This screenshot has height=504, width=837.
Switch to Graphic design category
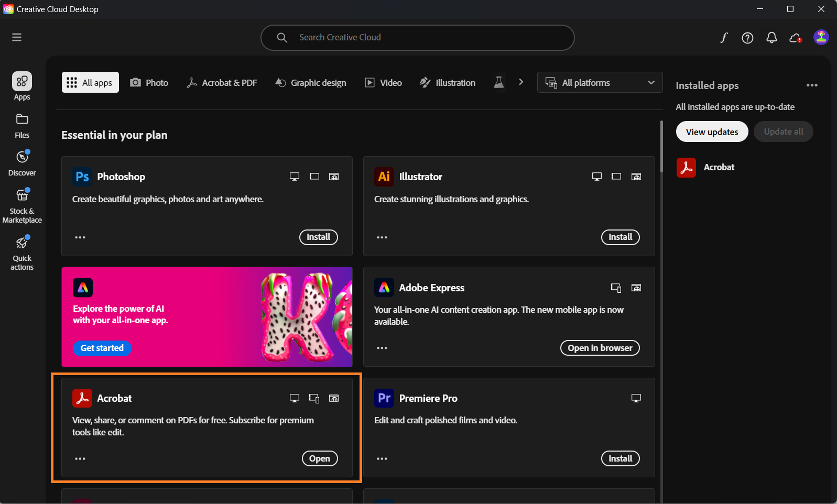point(311,83)
